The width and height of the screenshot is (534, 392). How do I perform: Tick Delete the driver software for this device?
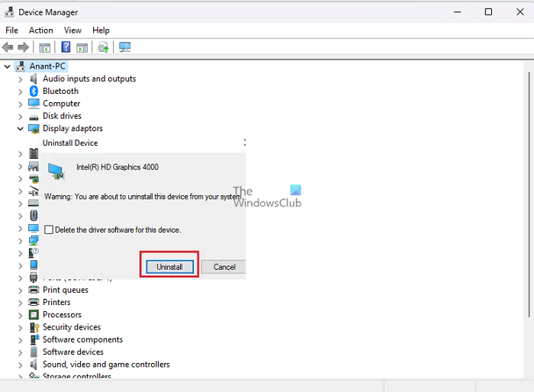point(49,230)
